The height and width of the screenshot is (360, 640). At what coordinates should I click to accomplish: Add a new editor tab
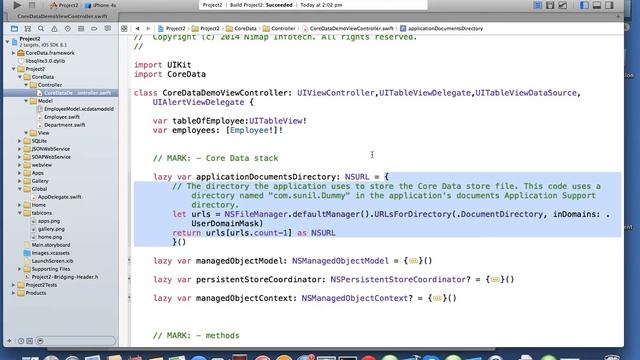tap(618, 17)
